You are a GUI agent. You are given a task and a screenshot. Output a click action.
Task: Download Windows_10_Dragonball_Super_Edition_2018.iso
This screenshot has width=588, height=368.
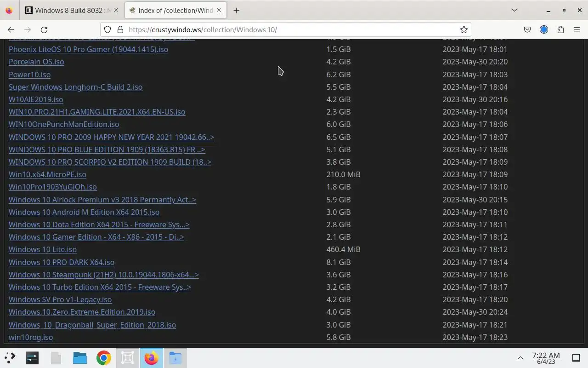(92, 325)
